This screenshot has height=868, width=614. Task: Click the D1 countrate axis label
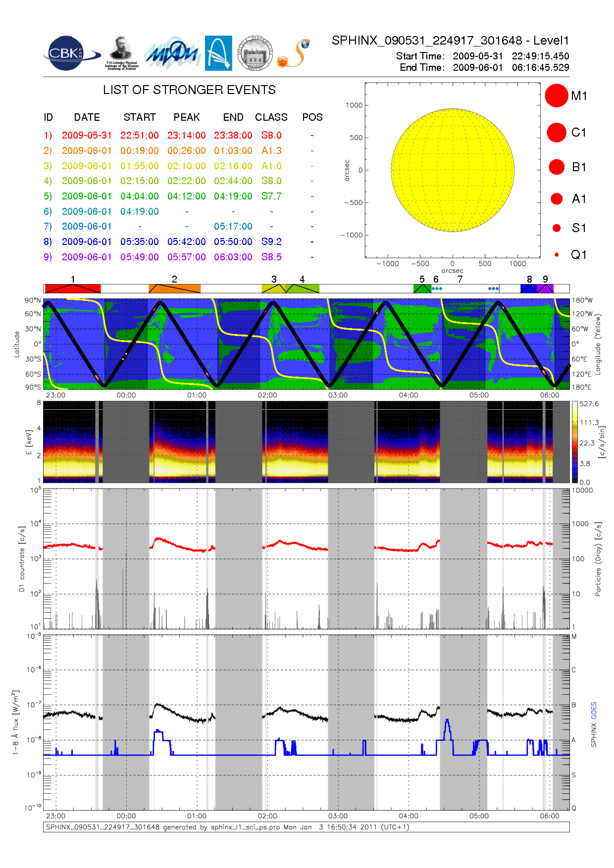click(22, 559)
